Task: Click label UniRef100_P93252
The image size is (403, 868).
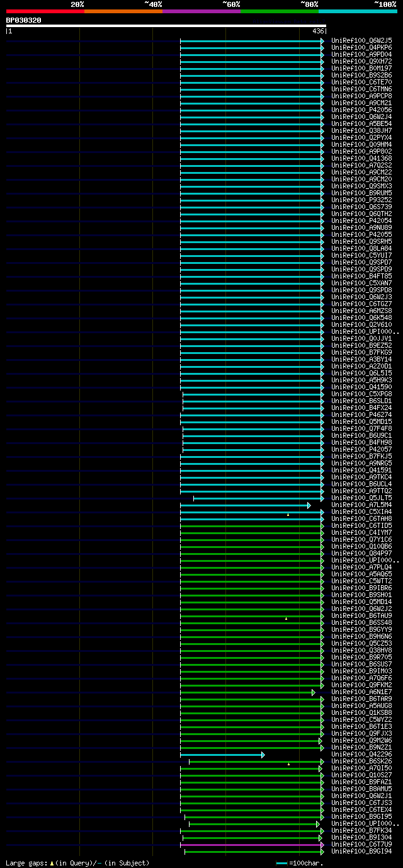Action: [x=361, y=200]
